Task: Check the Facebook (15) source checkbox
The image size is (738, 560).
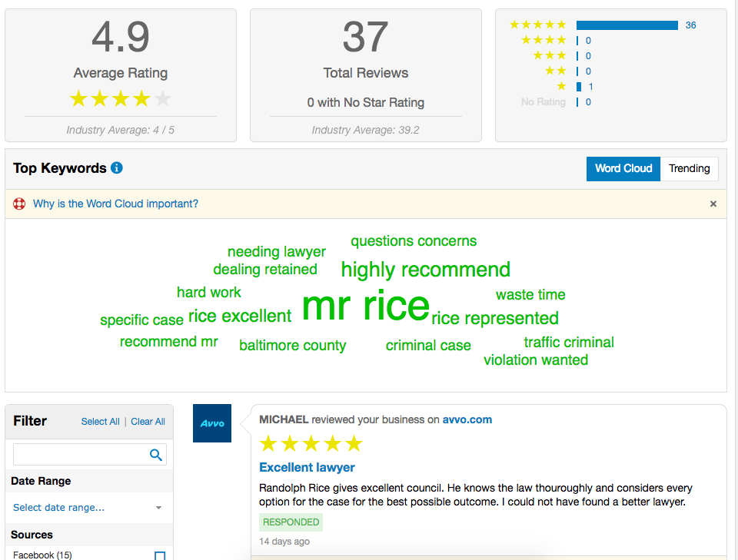Action: point(160,555)
